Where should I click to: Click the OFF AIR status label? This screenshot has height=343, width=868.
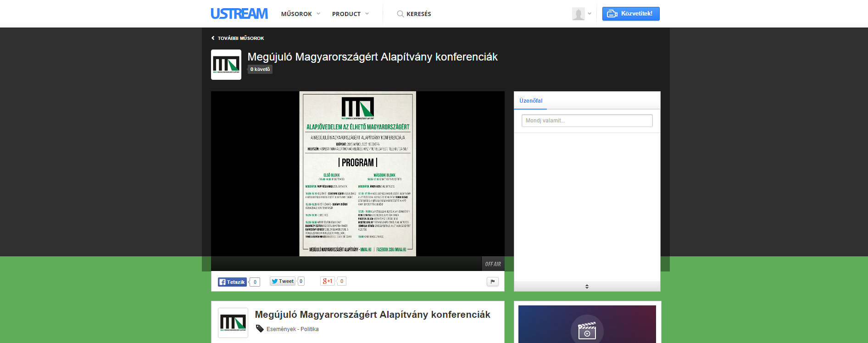[x=493, y=264]
